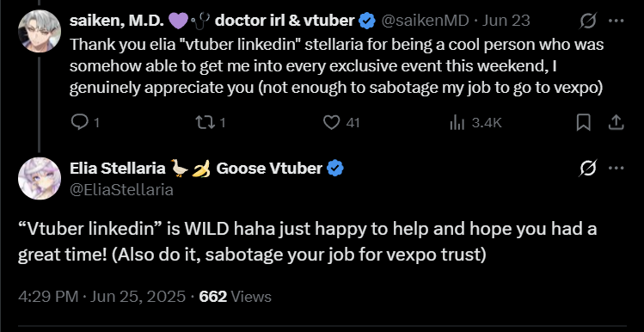Open Elia Stellaria's avatar

(40, 178)
